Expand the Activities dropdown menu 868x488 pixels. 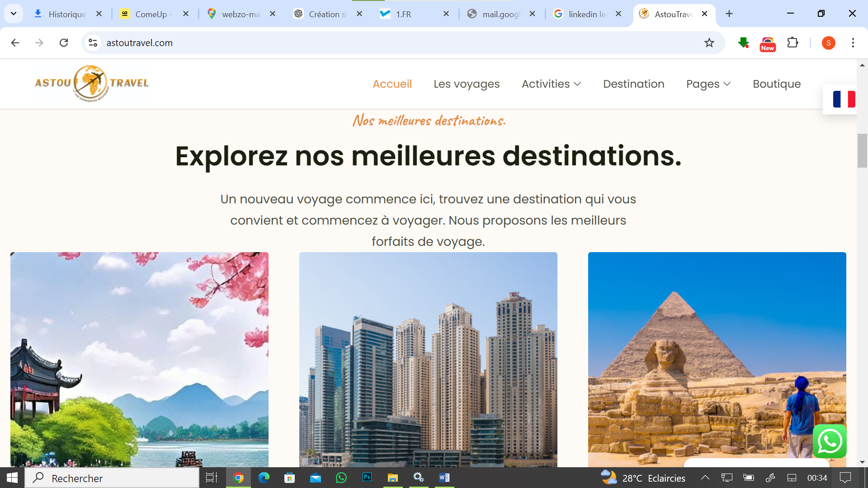coord(551,84)
